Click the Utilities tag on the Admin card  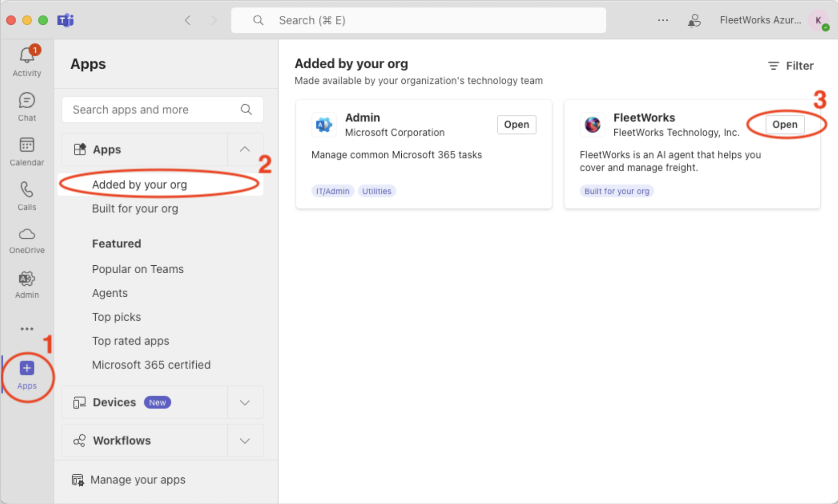pyautogui.click(x=376, y=191)
